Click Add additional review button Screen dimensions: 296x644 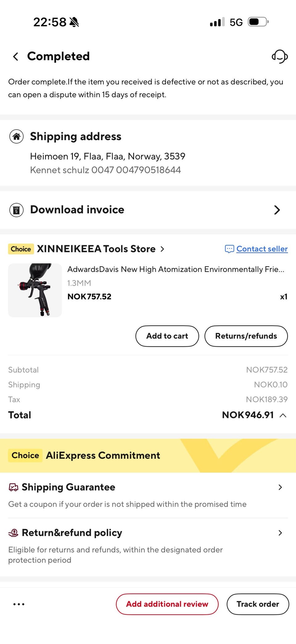(x=167, y=604)
